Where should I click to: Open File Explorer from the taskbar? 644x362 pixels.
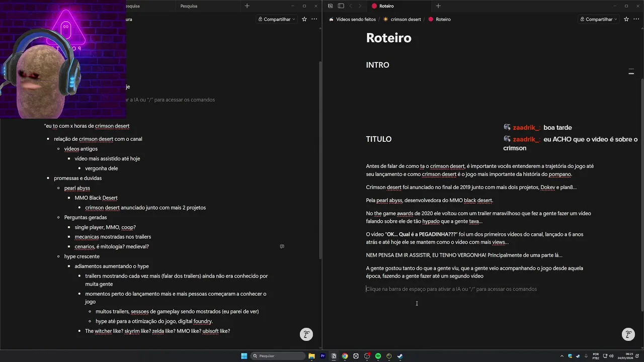coord(311,356)
